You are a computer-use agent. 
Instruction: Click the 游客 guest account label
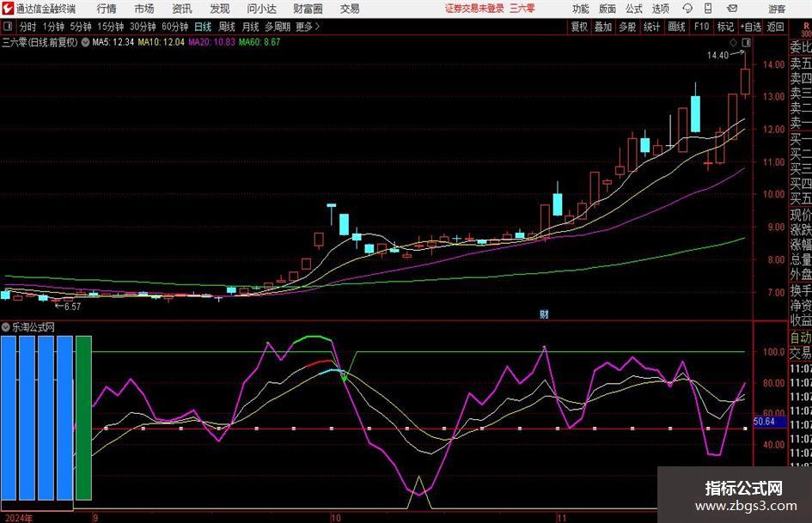tap(776, 9)
